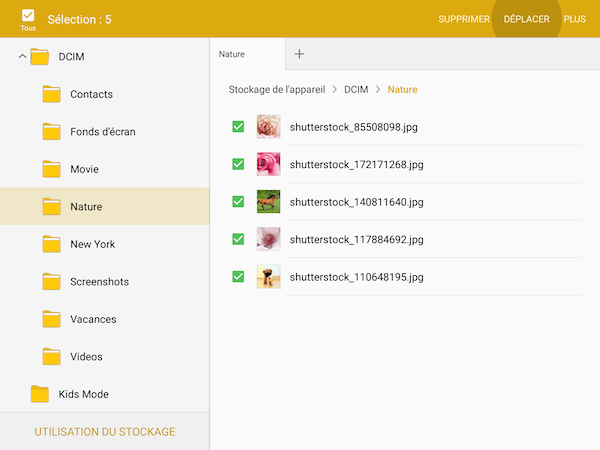
Task: Click filename shutterstock_85508098.jpg
Action: 354,127
